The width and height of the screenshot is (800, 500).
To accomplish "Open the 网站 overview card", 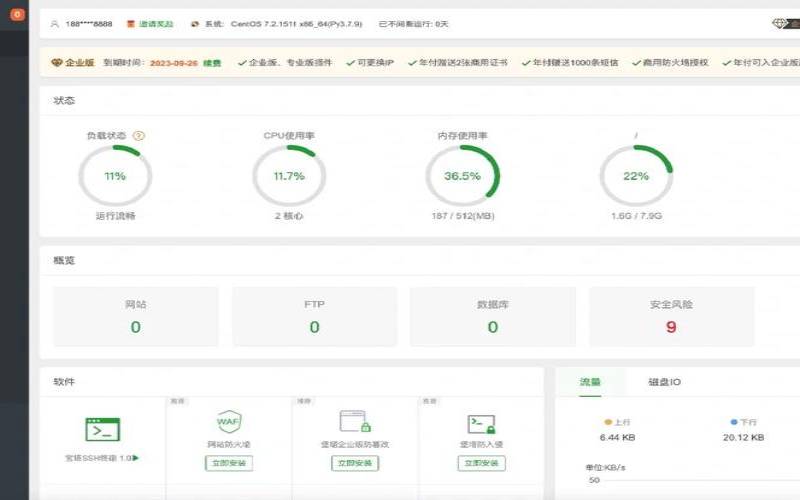I will coord(135,317).
